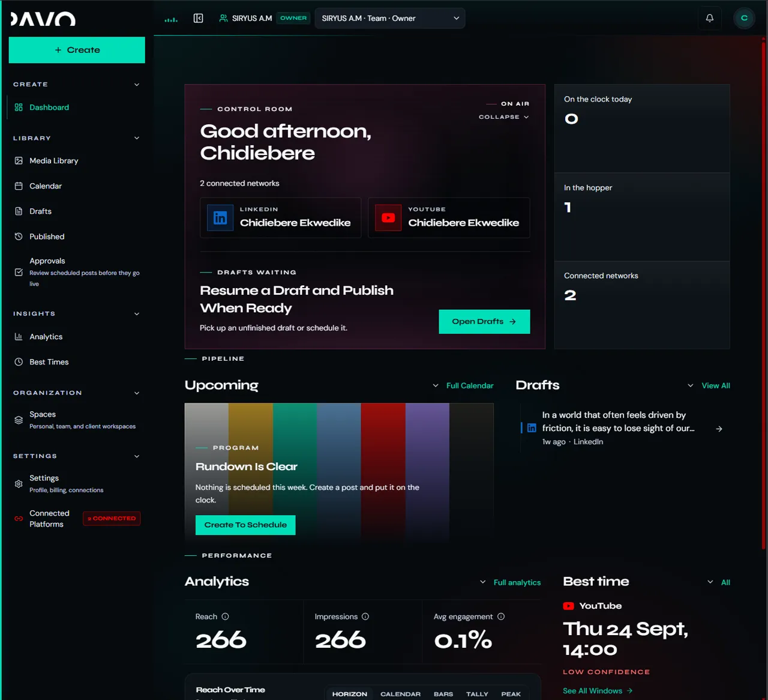Click the Approvals check icon in sidebar
Image resolution: width=768 pixels, height=700 pixels.
click(x=19, y=272)
